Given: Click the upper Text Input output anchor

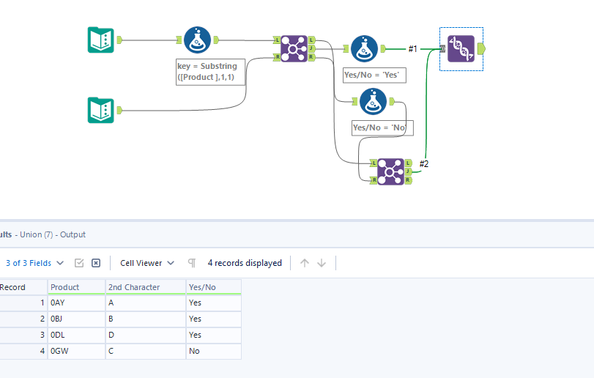Looking at the screenshot, I should [119, 40].
